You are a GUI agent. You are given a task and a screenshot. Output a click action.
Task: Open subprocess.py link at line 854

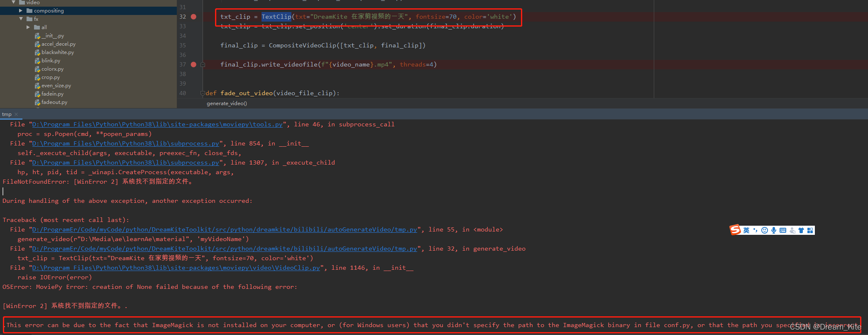tap(125, 143)
